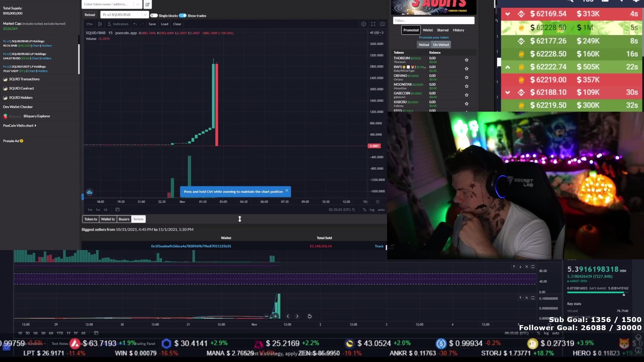Track the 0x1f5eabba seller wallet
This screenshot has width=644, height=362.
click(x=379, y=246)
